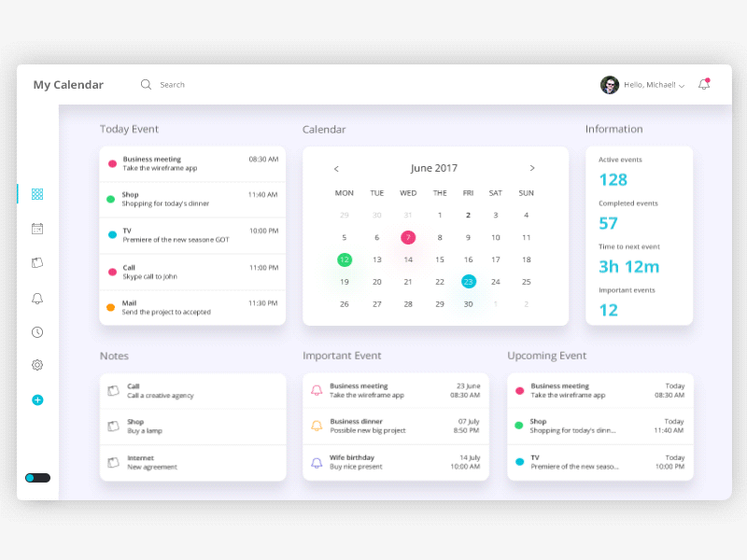The image size is (747, 560).
Task: Open the Important Event section header
Action: [342, 356]
